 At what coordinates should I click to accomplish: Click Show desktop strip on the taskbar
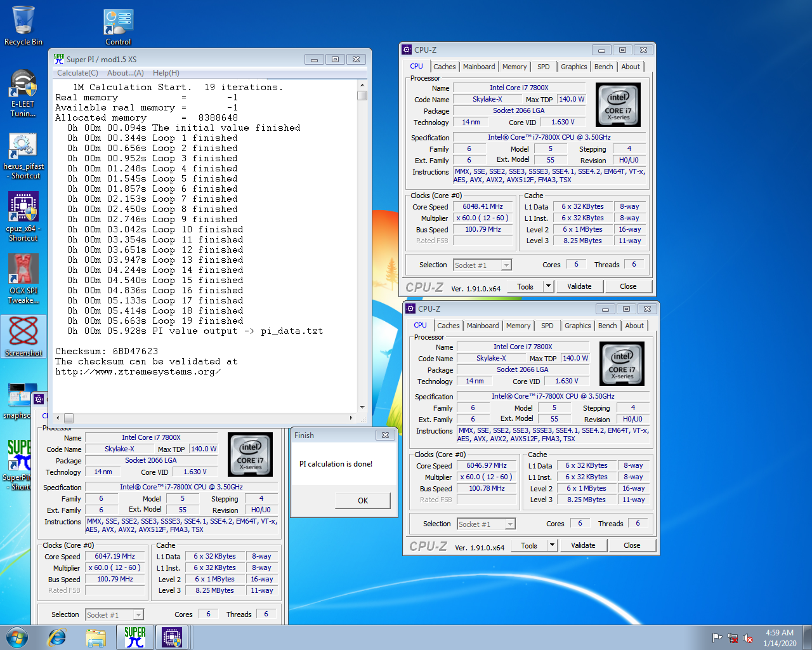click(x=808, y=637)
